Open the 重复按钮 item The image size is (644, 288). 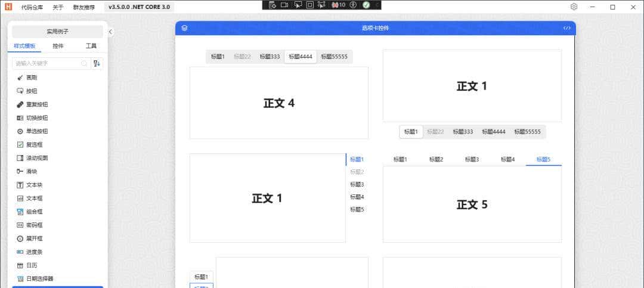point(57,104)
